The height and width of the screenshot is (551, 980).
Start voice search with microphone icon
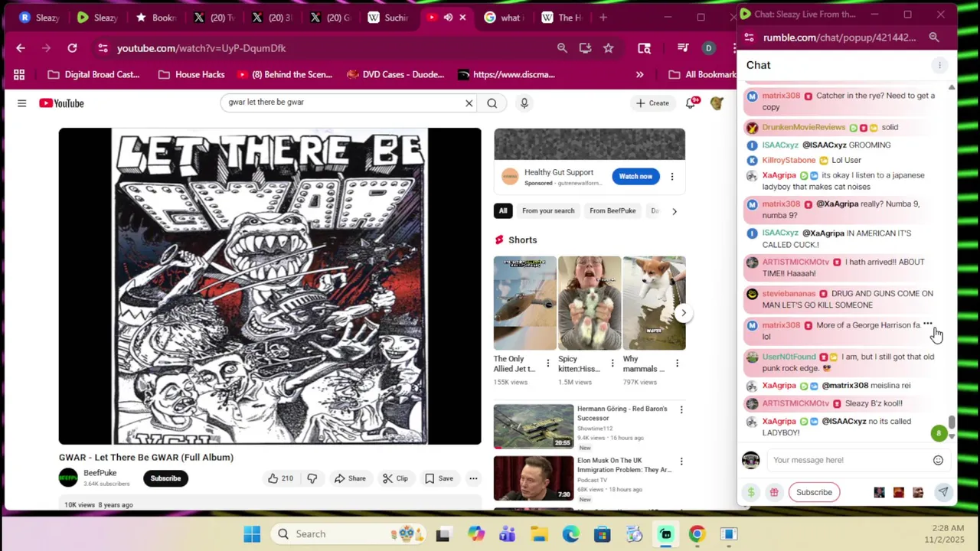(524, 103)
